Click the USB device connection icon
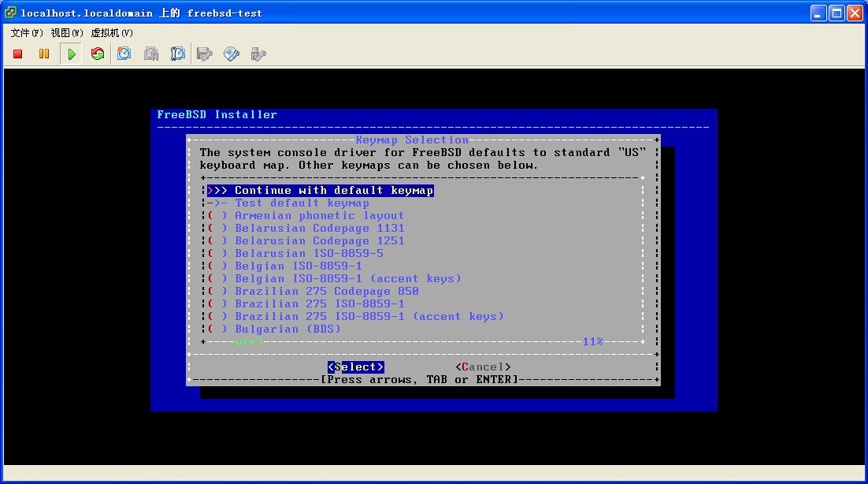Screen dimensions: 868x484 click(x=258, y=54)
